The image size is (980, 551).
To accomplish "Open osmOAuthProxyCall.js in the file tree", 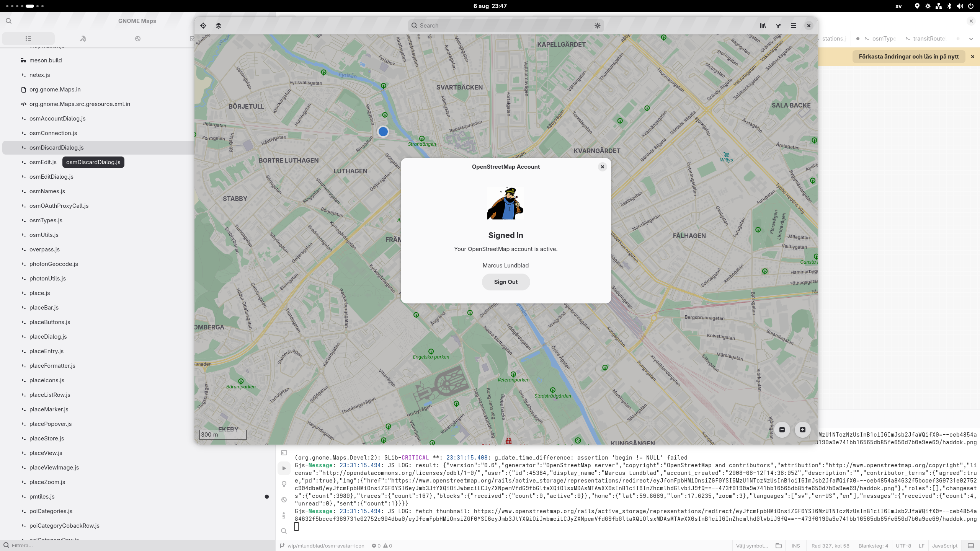I will 59,206.
